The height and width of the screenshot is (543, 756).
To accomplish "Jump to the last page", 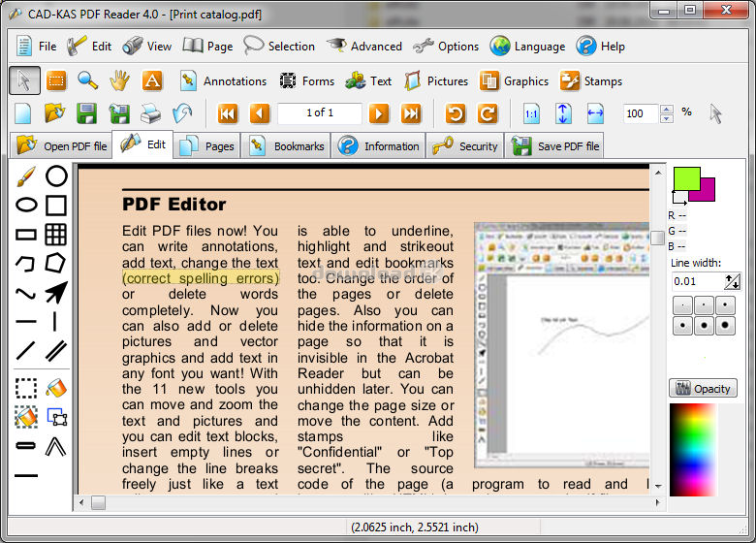I will pos(411,113).
